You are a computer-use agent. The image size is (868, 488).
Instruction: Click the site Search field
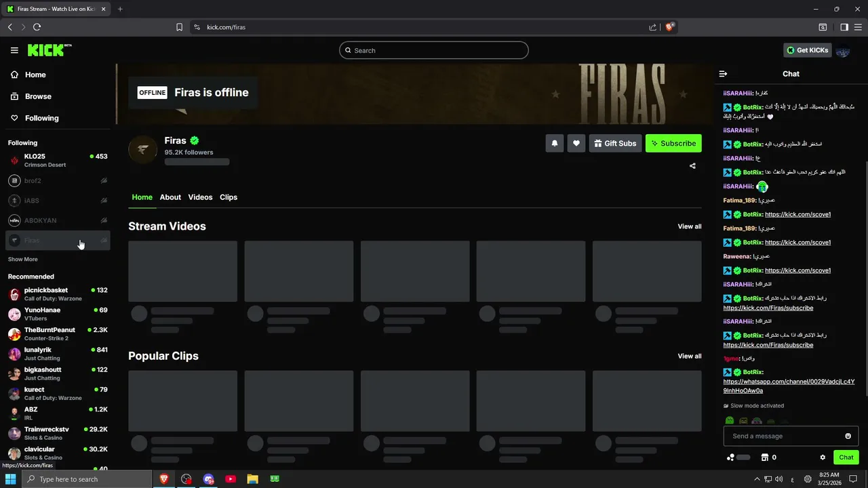434,50
